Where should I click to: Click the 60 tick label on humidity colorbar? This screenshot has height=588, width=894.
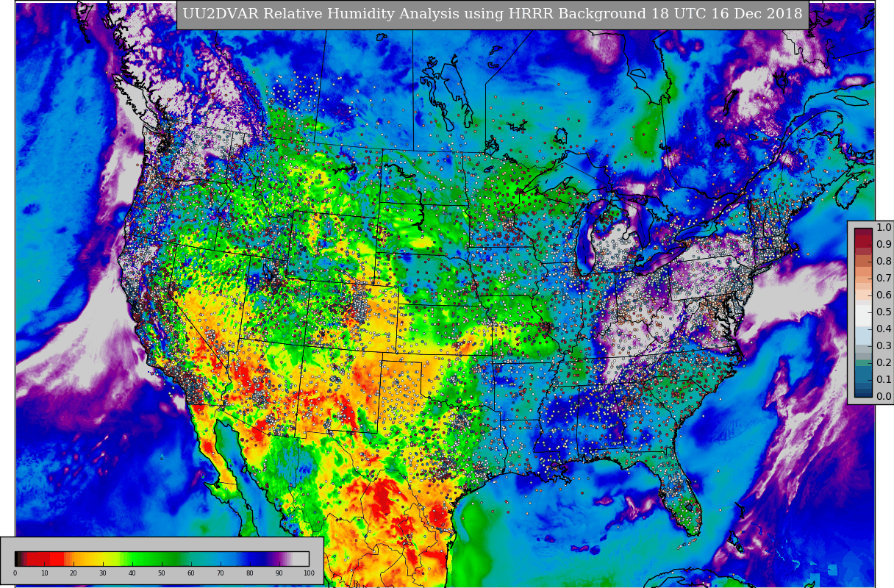pos(191,573)
